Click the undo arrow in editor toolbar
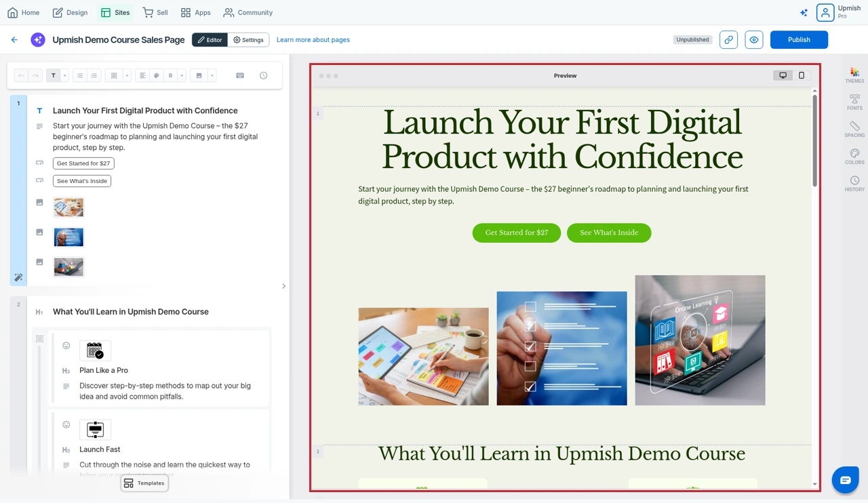 coord(21,75)
